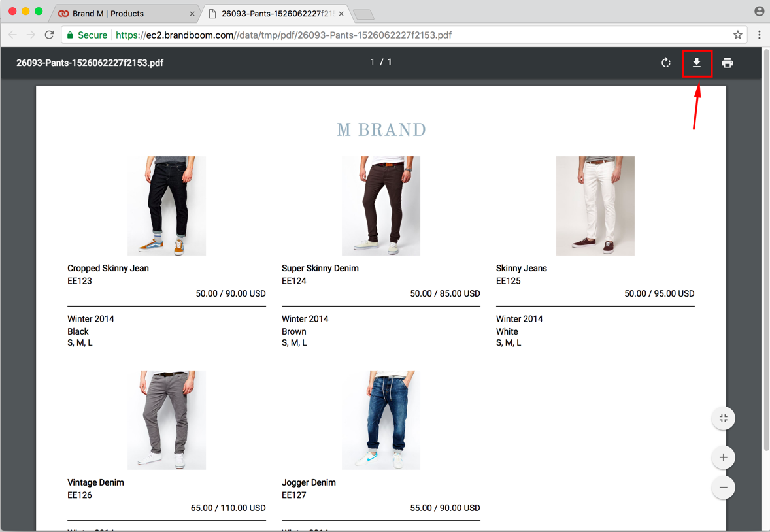
Task: Click sizes S, M, L under Brown
Action: coord(294,343)
